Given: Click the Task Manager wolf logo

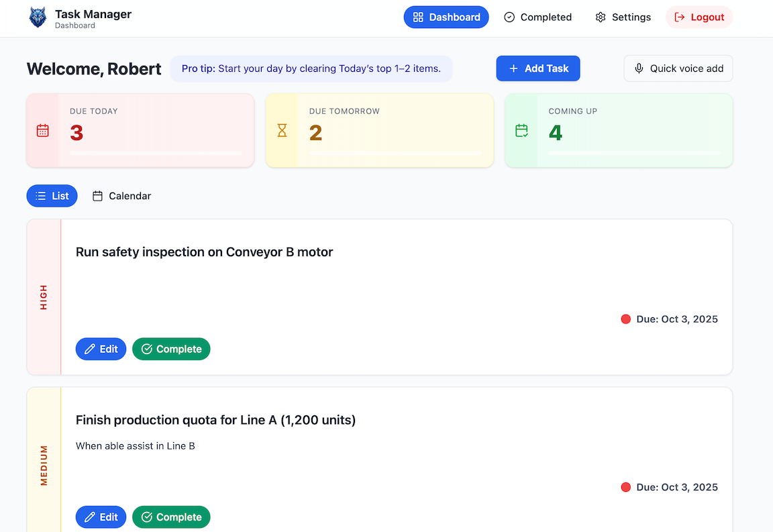Looking at the screenshot, I should point(38,16).
